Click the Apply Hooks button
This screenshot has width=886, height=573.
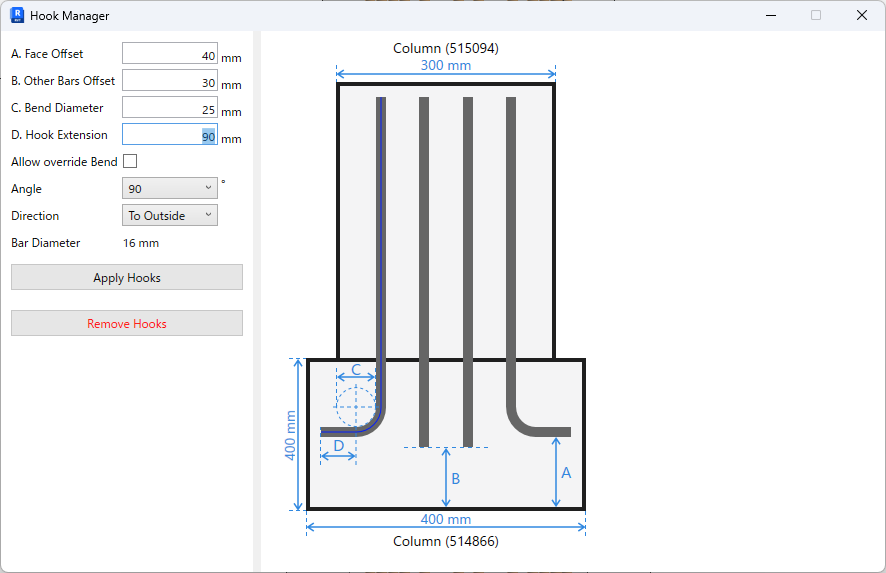coord(127,277)
